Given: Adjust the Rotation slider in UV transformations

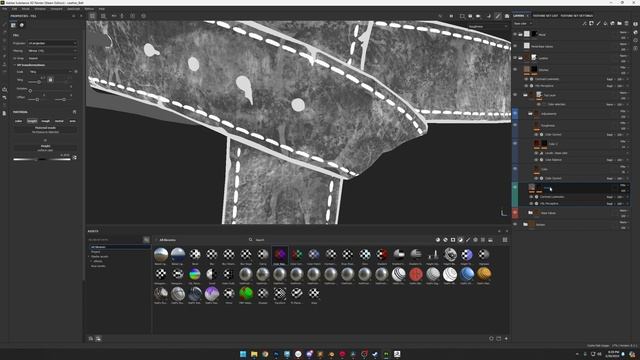Looking at the screenshot, I should pos(49,90).
